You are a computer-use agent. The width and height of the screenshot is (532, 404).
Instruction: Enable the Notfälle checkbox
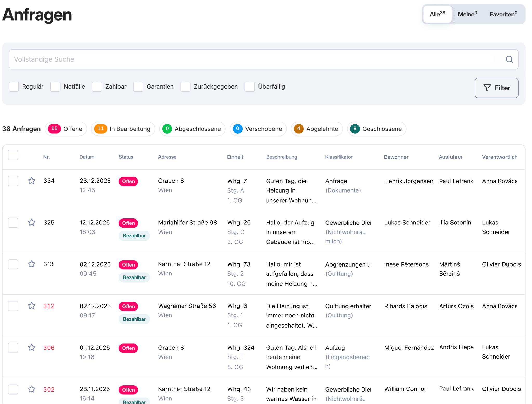click(55, 87)
